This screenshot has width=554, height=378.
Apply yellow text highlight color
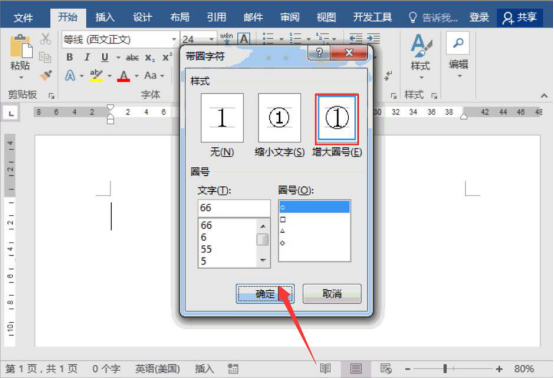pos(96,76)
